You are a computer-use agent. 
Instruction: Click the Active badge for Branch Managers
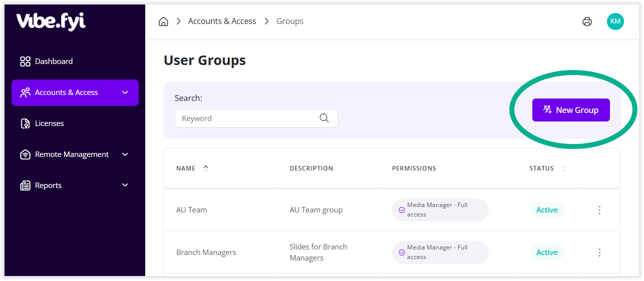click(547, 252)
